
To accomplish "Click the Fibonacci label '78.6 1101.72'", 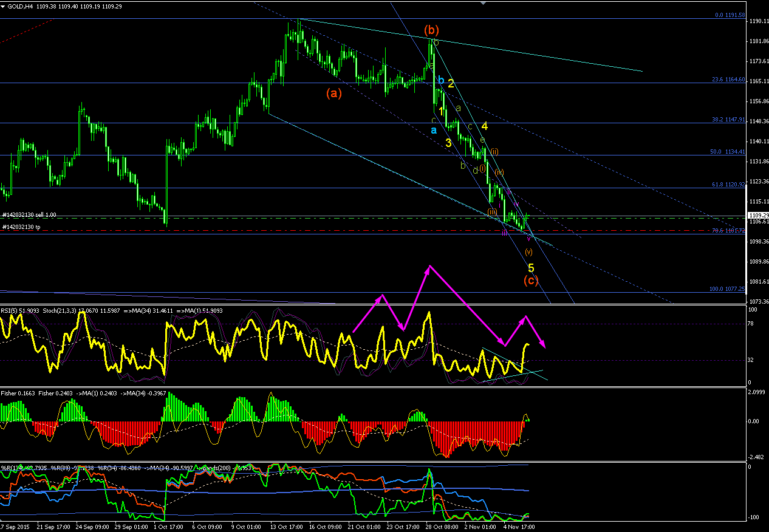I will click(728, 230).
